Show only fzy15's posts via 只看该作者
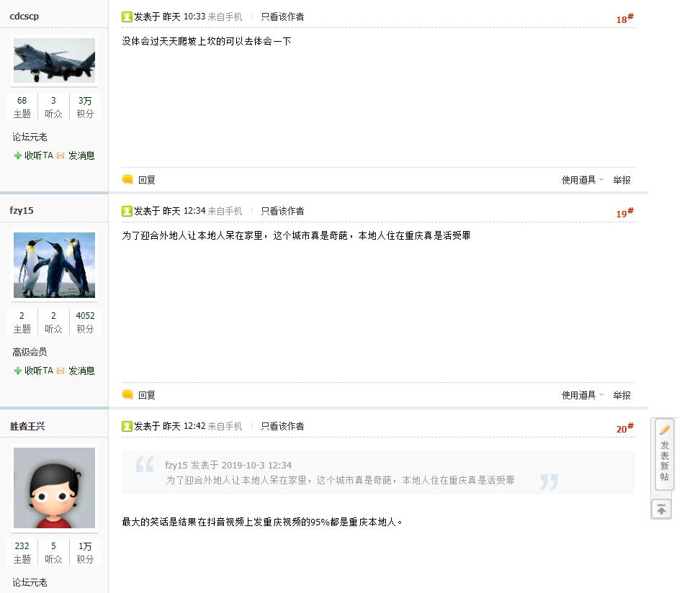700x593 pixels. click(282, 211)
